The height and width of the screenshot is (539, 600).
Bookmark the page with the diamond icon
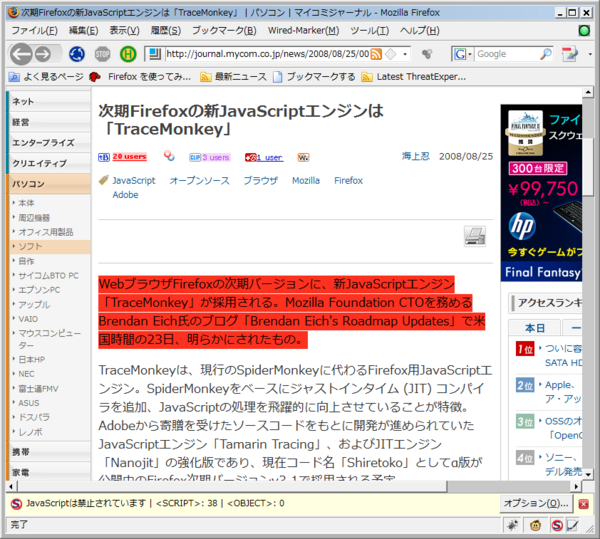[x=390, y=54]
